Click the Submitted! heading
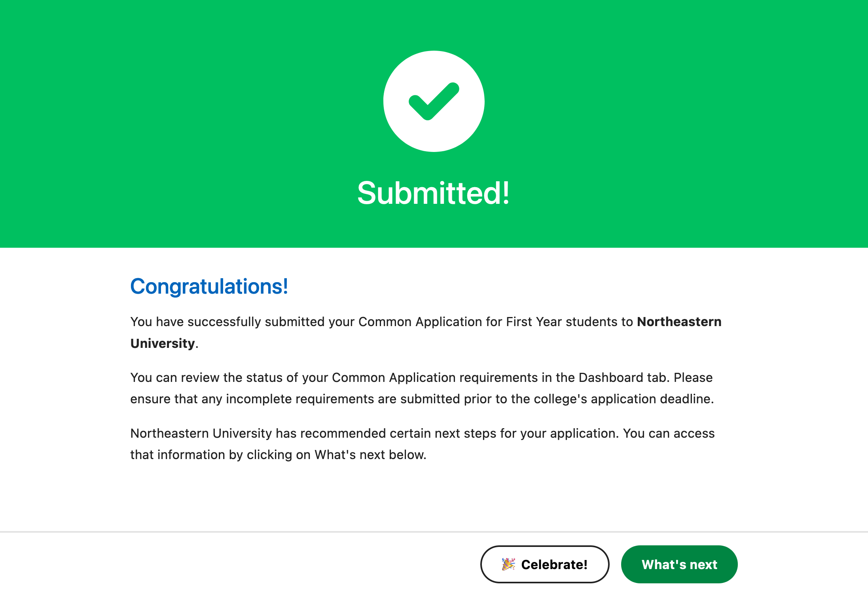Image resolution: width=868 pixels, height=596 pixels. (x=434, y=193)
